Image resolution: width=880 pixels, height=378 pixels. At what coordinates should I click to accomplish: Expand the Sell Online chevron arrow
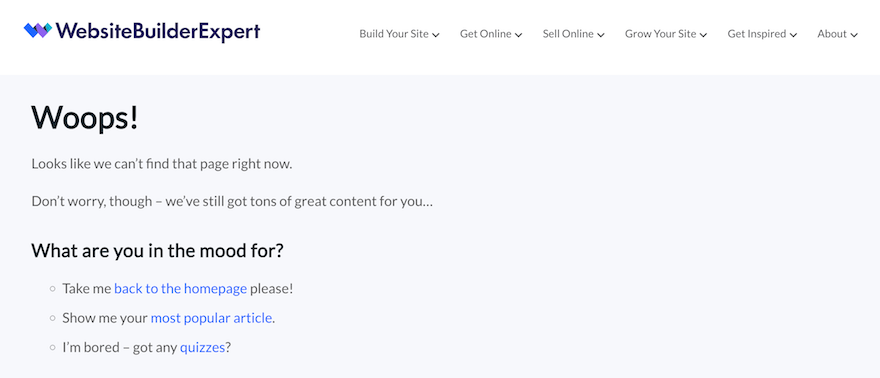pos(601,35)
